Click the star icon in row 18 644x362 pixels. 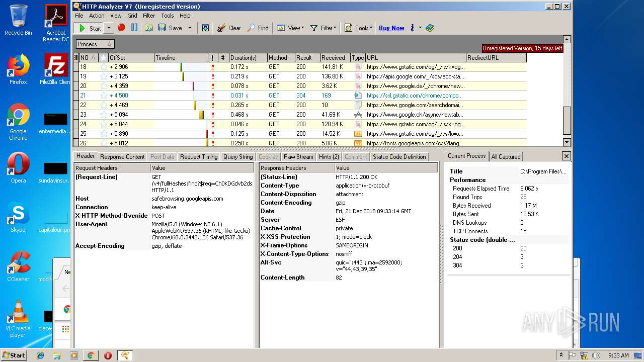point(104,67)
